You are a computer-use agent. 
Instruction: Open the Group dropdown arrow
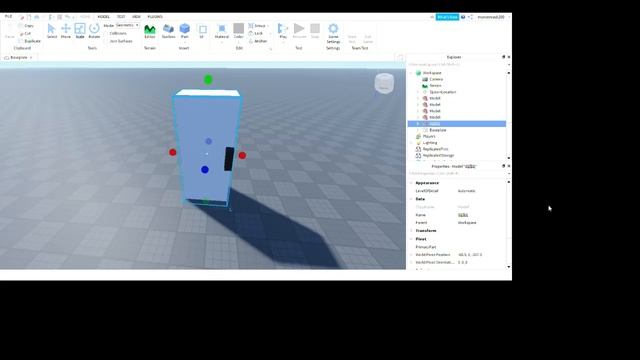[268, 26]
